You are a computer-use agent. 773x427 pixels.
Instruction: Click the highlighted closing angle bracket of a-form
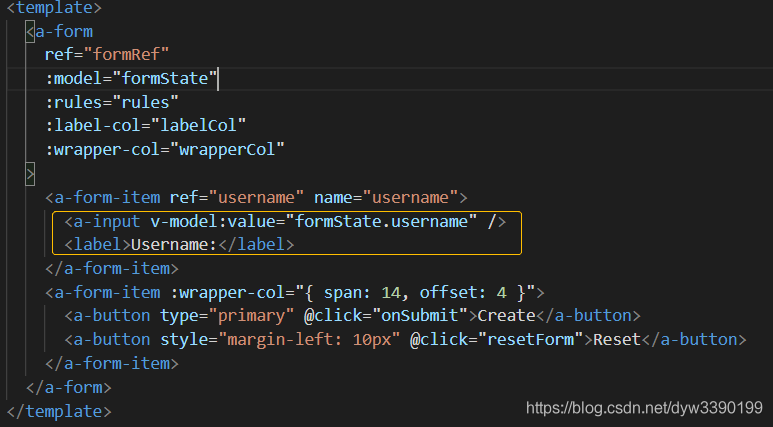(x=30, y=174)
